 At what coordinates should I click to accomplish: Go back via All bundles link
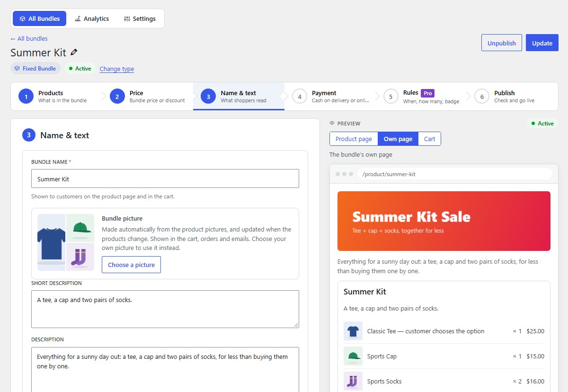(29, 38)
